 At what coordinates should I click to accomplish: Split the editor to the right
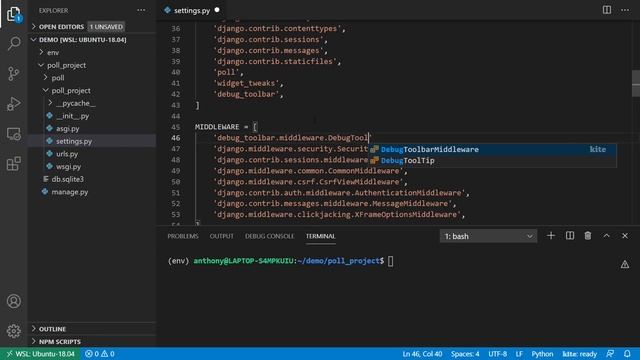(x=607, y=10)
